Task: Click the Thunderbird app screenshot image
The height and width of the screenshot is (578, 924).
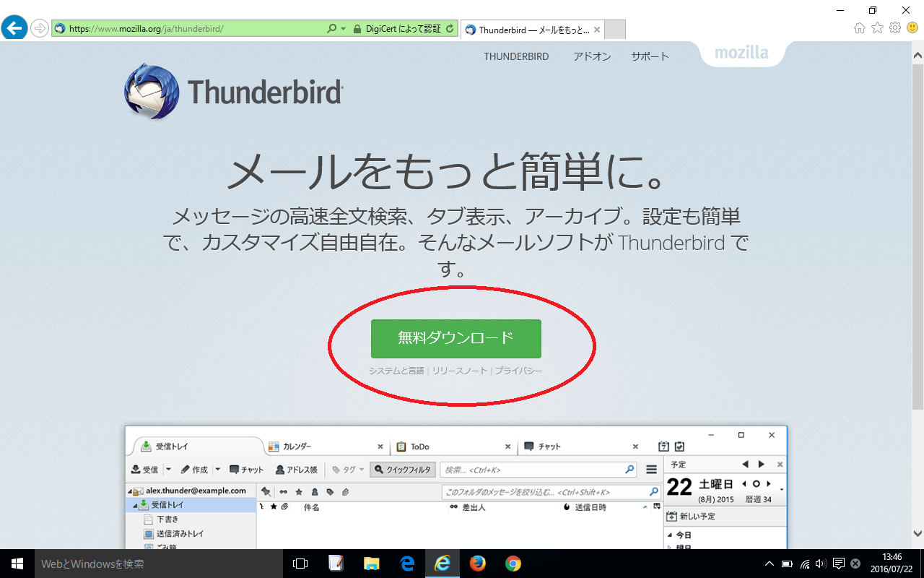Action: point(456,488)
